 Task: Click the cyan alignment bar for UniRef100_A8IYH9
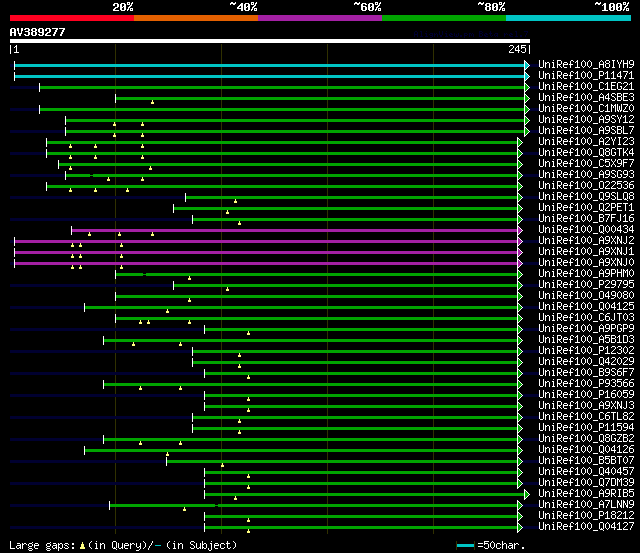coord(269,65)
